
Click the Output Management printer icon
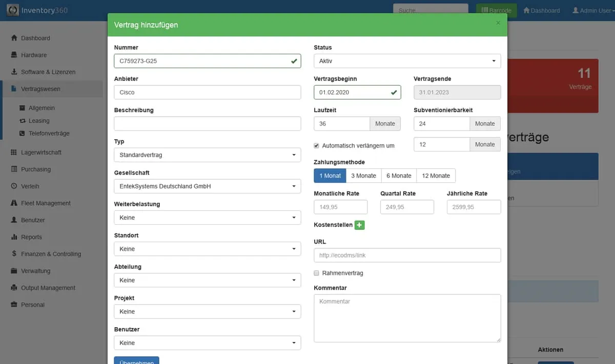tap(14, 288)
